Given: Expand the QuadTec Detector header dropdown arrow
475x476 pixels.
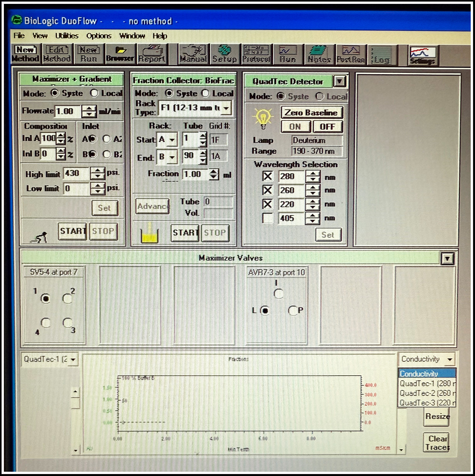Looking at the screenshot, I should point(340,81).
